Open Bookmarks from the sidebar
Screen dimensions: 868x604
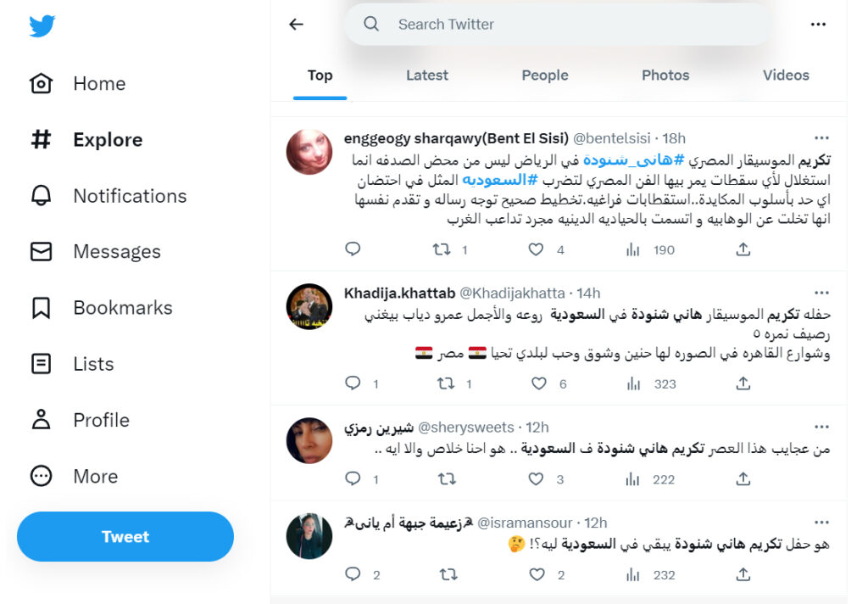tap(41, 308)
